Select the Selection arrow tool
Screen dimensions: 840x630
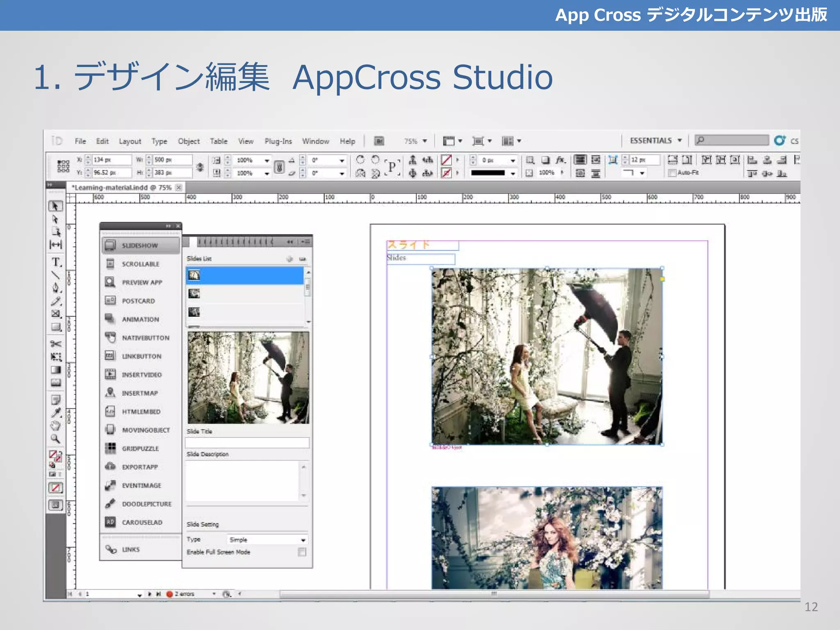point(55,206)
